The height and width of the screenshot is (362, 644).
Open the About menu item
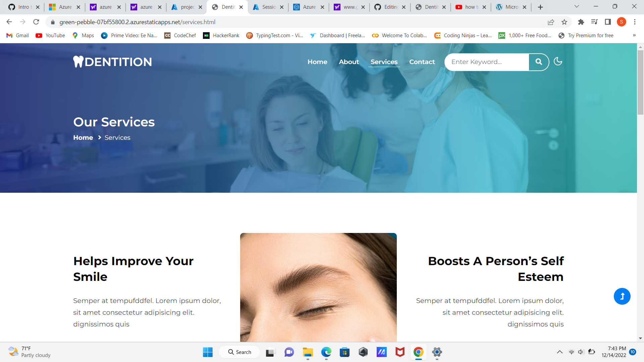coord(348,62)
